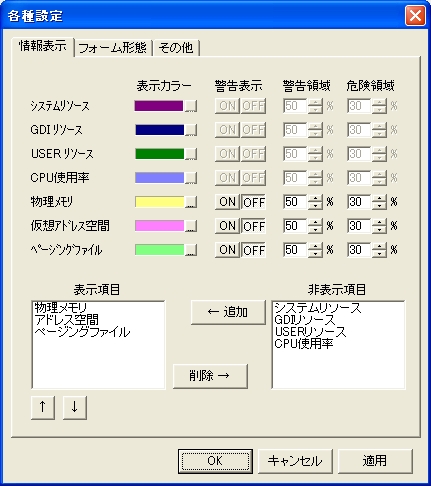Turn OFF warning display for 仮想アドレス空間

tap(253, 226)
